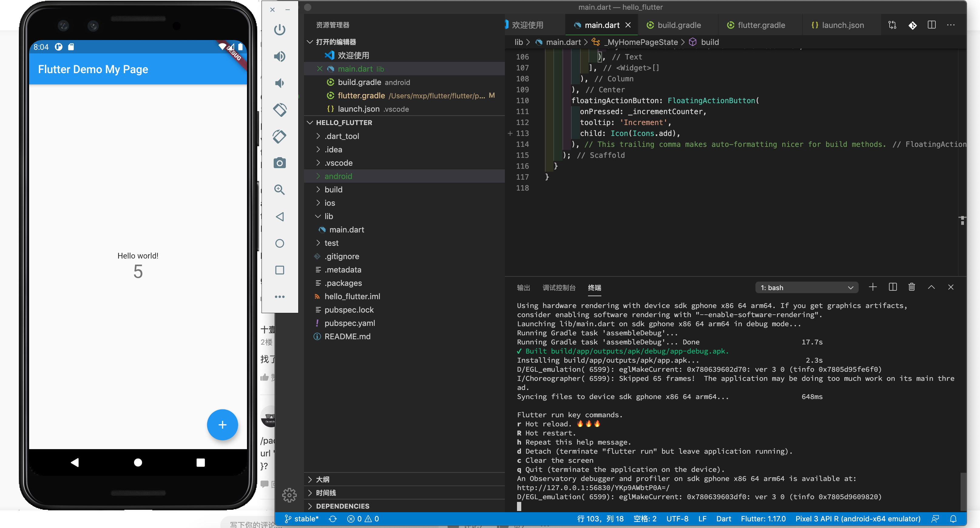The image size is (980, 528).
Task: Maximize terminal panel with up chevron
Action: [x=931, y=287]
